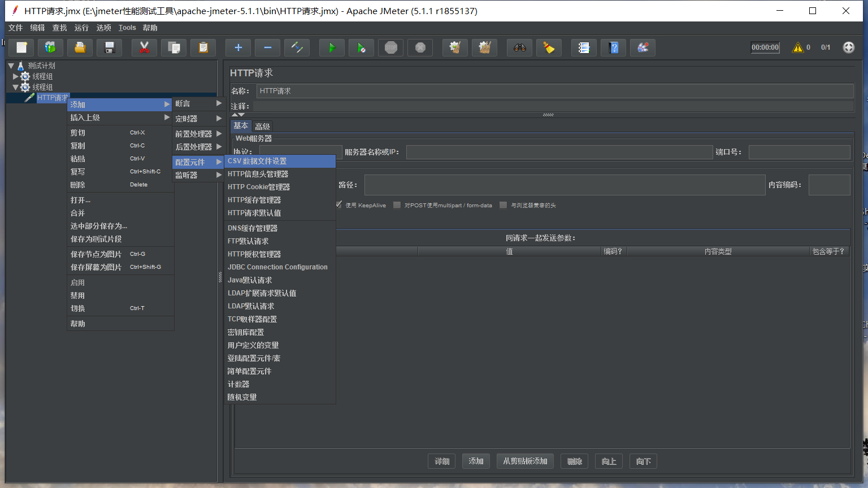The width and height of the screenshot is (868, 488).
Task: Open the Function Helper dialog icon
Action: click(x=584, y=47)
